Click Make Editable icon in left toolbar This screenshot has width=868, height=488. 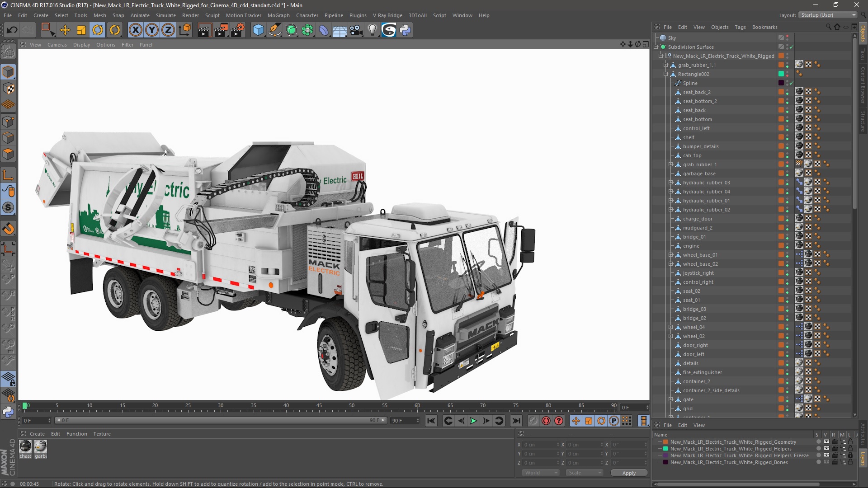pyautogui.click(x=8, y=52)
